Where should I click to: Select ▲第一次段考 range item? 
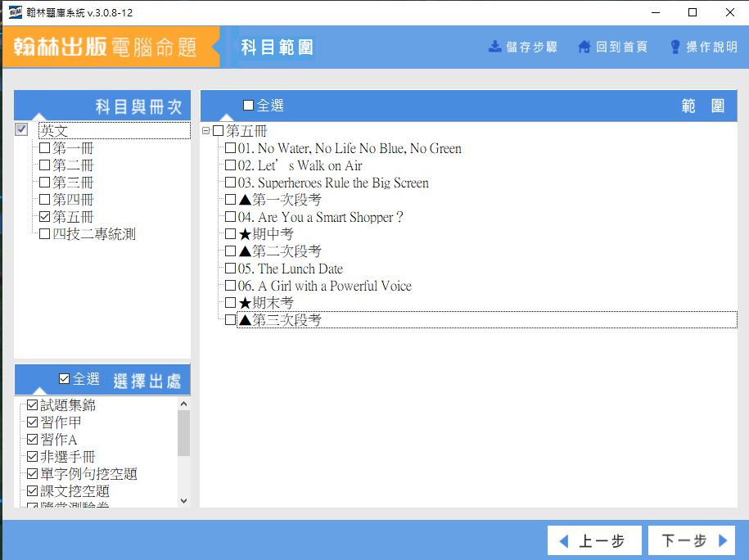[x=280, y=200]
